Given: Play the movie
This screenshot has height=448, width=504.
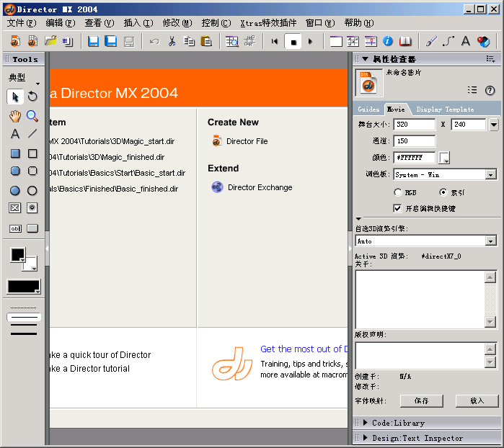Looking at the screenshot, I should (310, 42).
